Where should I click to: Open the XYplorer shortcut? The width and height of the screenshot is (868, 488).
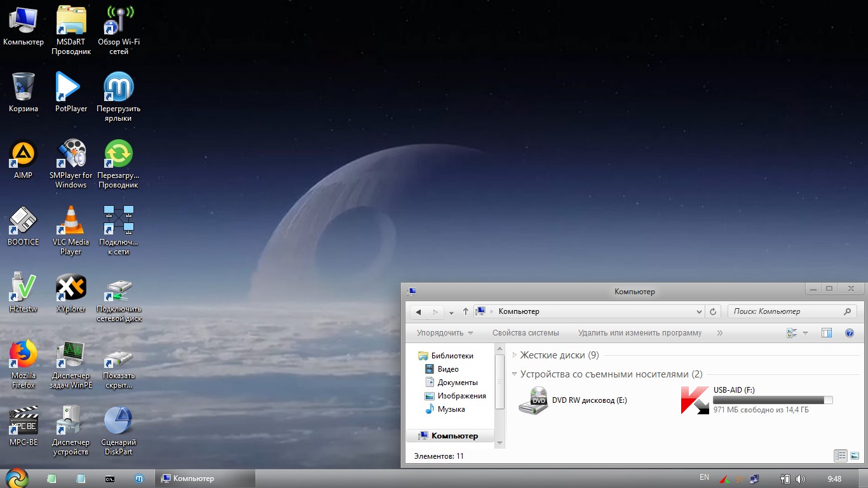[x=71, y=292]
